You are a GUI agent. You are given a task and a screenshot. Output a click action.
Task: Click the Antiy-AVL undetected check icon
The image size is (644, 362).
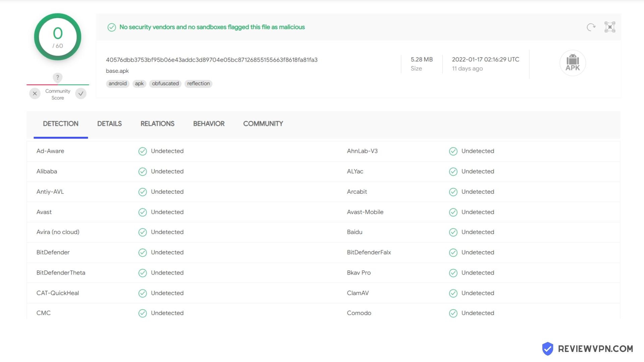pyautogui.click(x=143, y=192)
